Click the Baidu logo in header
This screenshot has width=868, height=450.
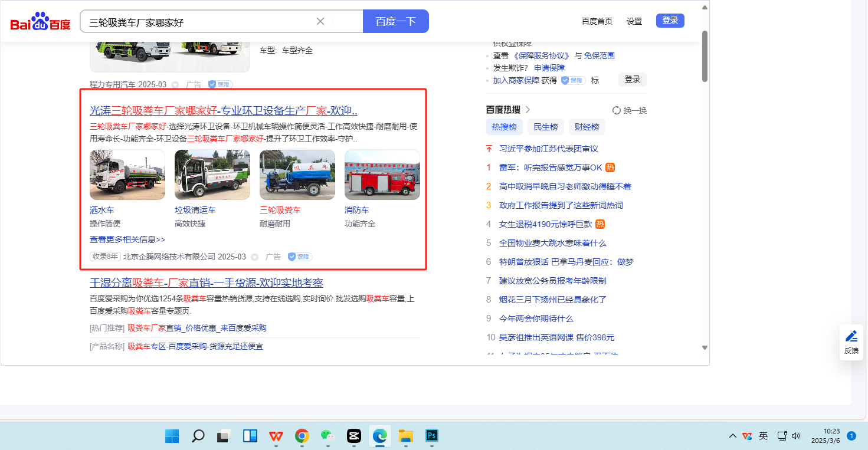[40, 23]
